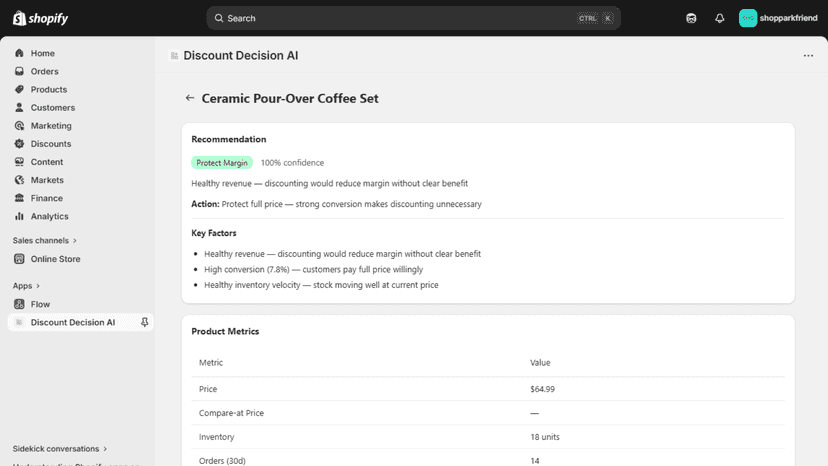Screen dimensions: 828x466
Task: Go to Home in the sidebar
Action: (x=43, y=53)
